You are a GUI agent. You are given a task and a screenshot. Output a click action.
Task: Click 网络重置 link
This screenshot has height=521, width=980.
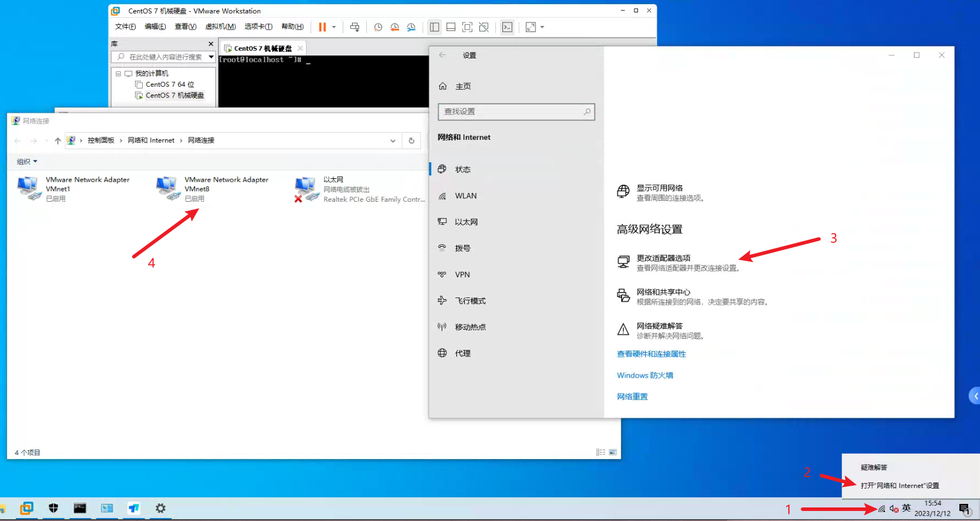(x=632, y=397)
